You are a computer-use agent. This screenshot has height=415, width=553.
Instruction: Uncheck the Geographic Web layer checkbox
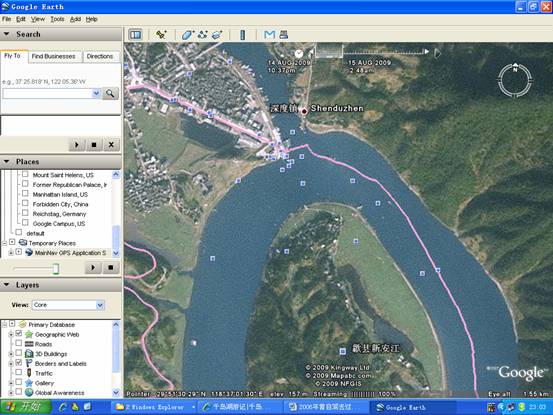pyautogui.click(x=19, y=333)
